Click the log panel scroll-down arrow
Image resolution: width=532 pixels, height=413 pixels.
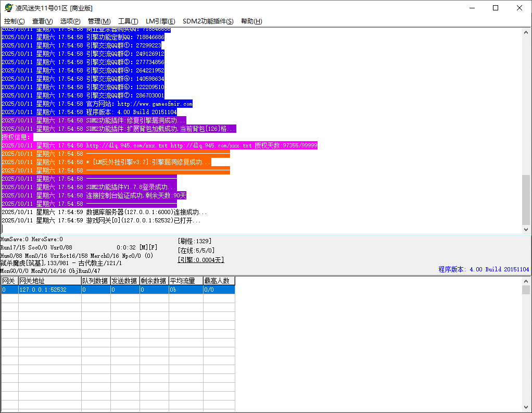tap(526, 229)
